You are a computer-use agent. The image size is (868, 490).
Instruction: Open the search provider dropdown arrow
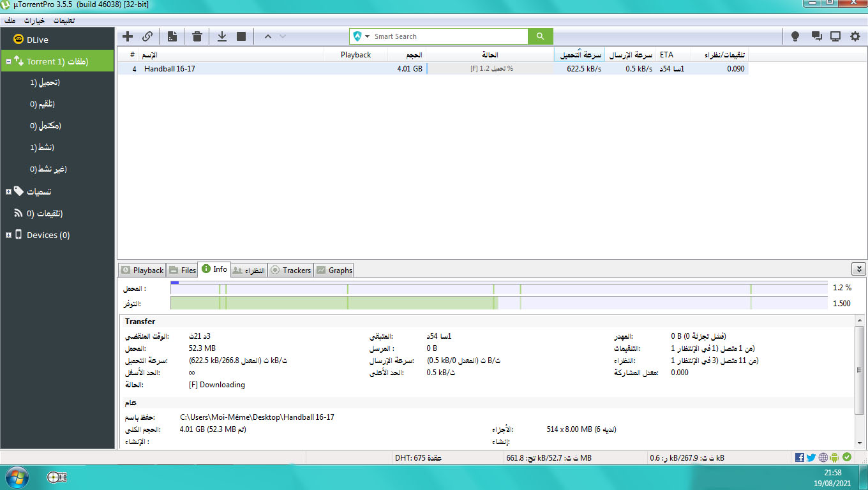[368, 36]
